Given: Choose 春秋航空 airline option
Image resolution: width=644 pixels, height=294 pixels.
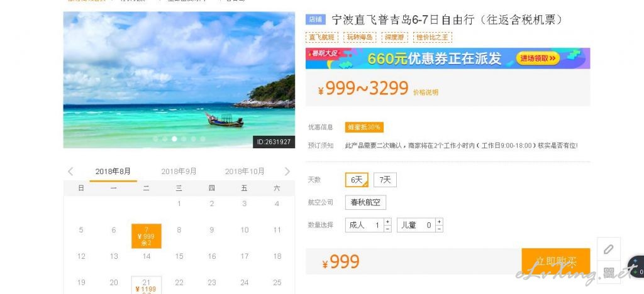Looking at the screenshot, I should (x=365, y=202).
